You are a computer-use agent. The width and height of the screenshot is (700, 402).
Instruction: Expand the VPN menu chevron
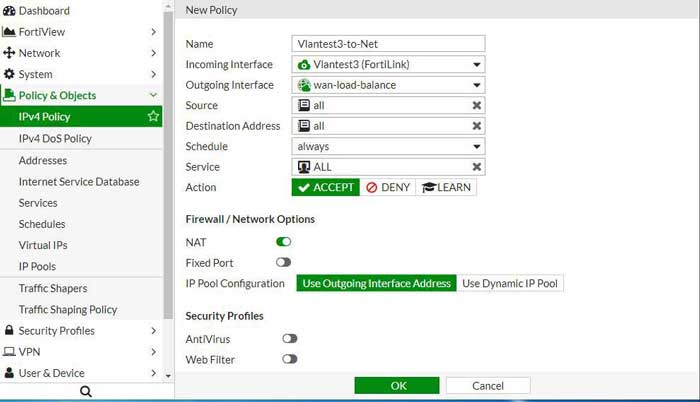click(x=153, y=352)
